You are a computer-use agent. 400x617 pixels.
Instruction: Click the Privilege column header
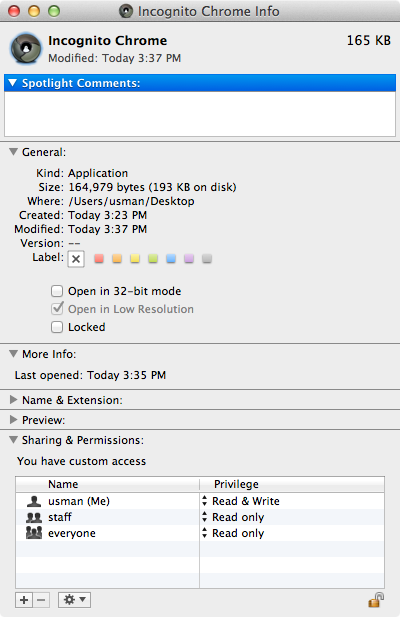[x=236, y=484]
